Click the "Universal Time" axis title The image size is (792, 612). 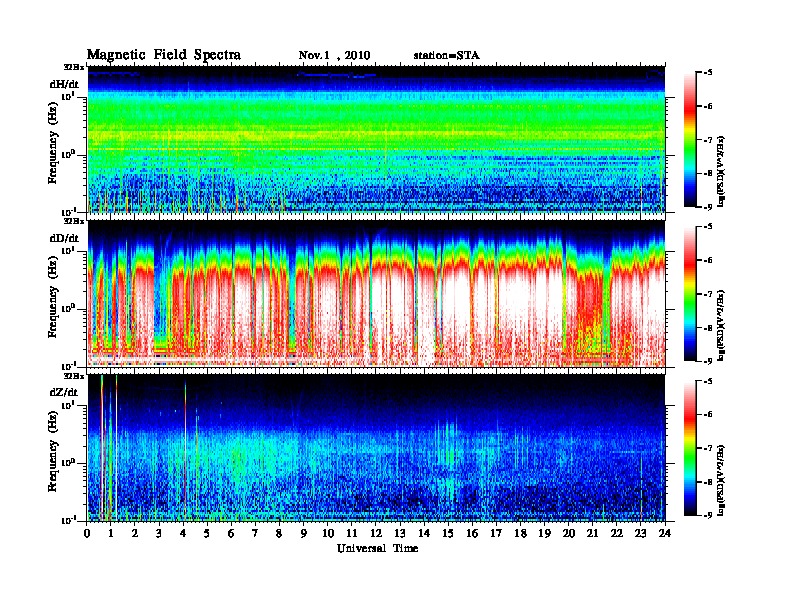point(377,548)
